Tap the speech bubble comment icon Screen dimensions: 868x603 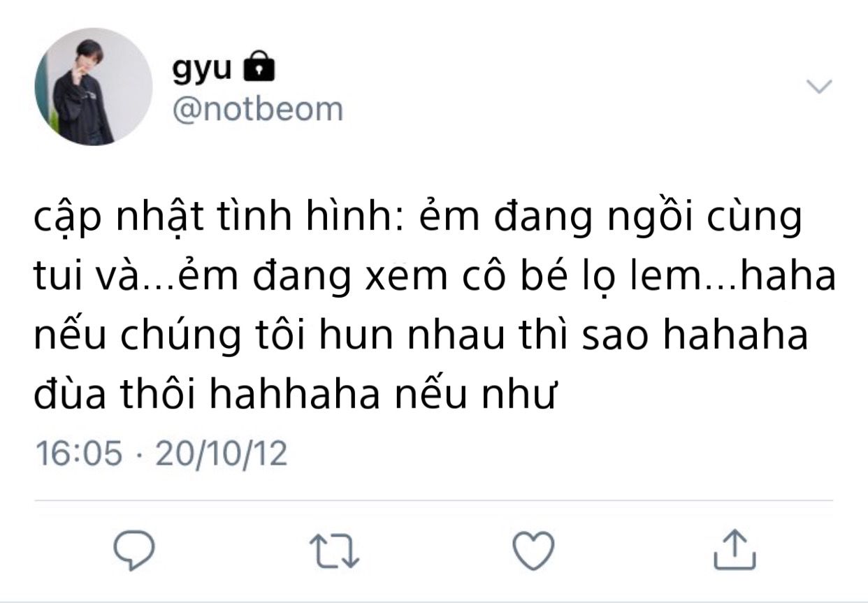[x=133, y=549]
